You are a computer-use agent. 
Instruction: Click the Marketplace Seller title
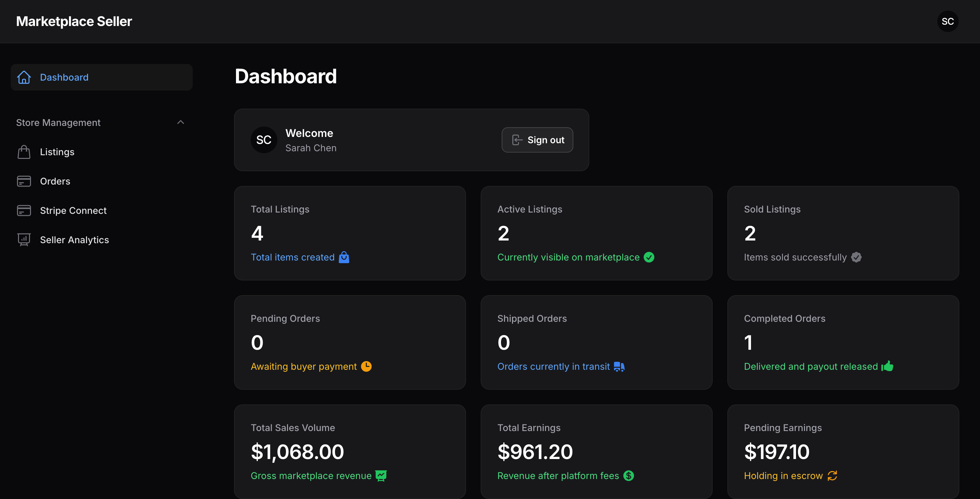tap(74, 21)
